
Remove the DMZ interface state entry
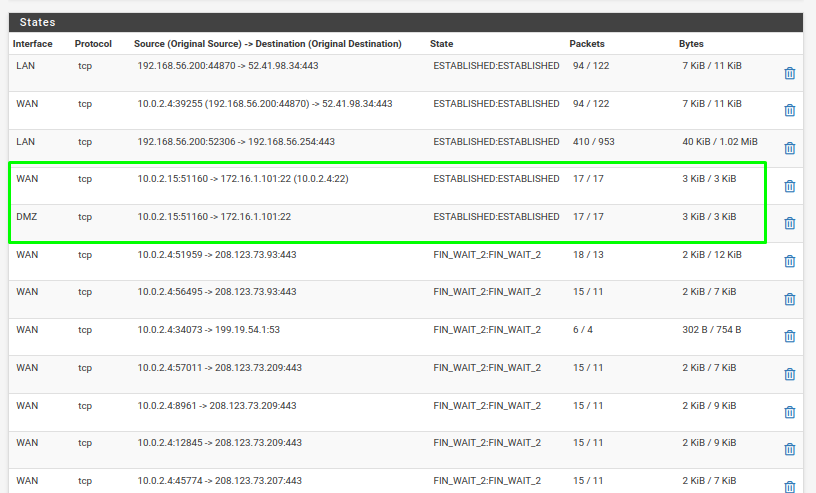tap(789, 223)
